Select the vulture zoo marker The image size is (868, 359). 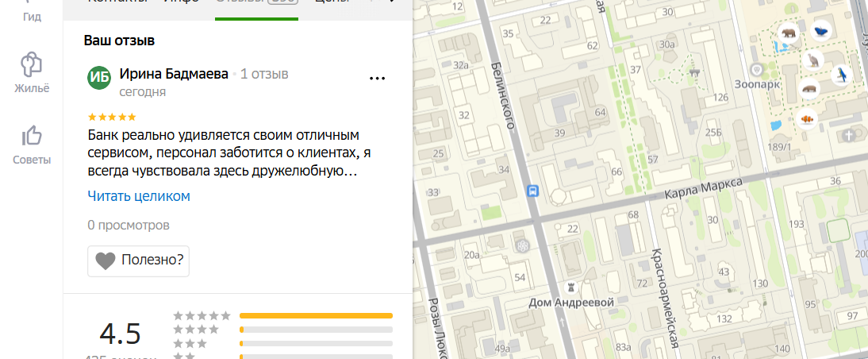[813, 60]
